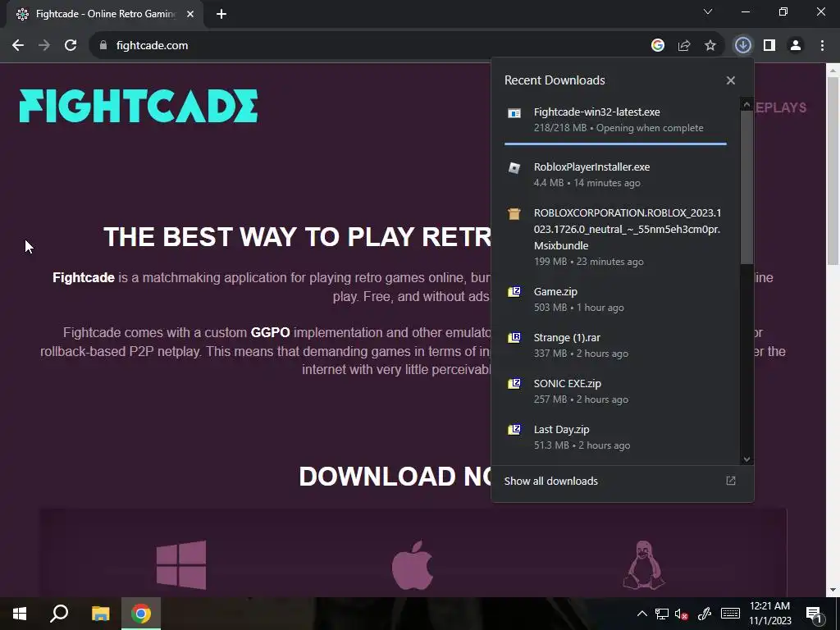
Task: Click the Strange (1).rar archive icon
Action: (514, 338)
